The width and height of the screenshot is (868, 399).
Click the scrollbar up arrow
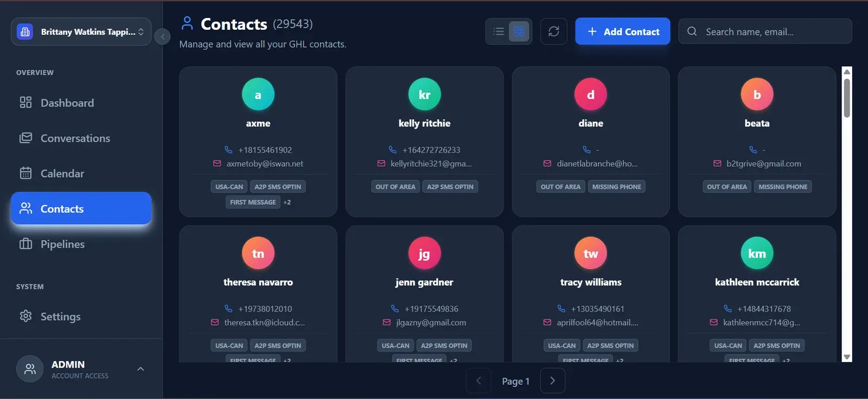pyautogui.click(x=847, y=72)
